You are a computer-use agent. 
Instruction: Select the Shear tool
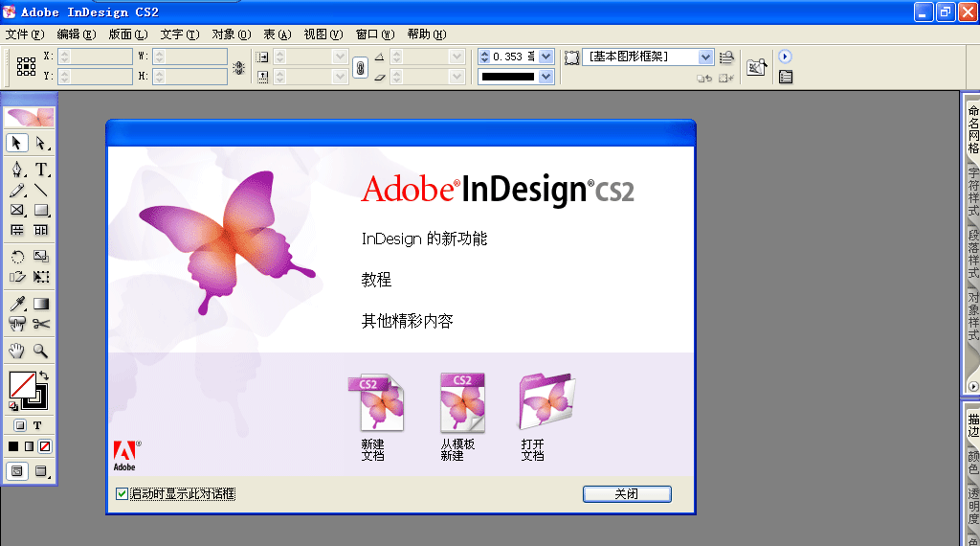(17, 277)
